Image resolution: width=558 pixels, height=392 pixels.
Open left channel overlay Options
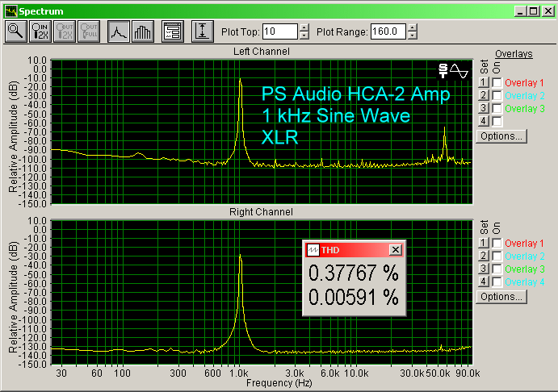tap(501, 136)
